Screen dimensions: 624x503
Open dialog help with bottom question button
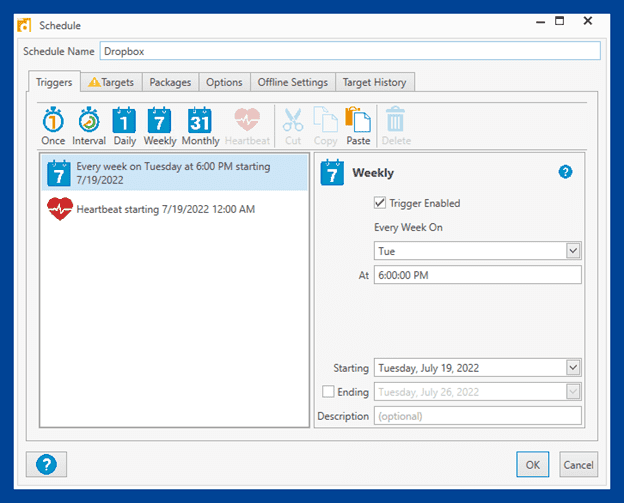[x=47, y=464]
